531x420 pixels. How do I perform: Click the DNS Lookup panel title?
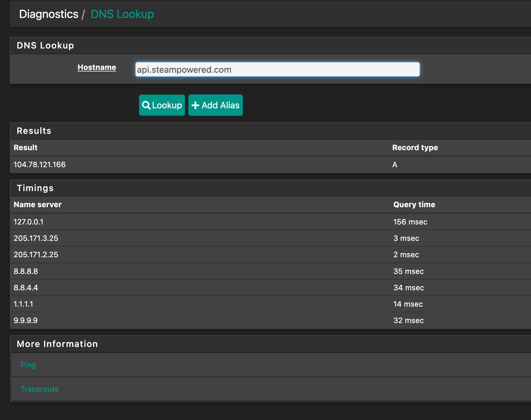coord(45,46)
